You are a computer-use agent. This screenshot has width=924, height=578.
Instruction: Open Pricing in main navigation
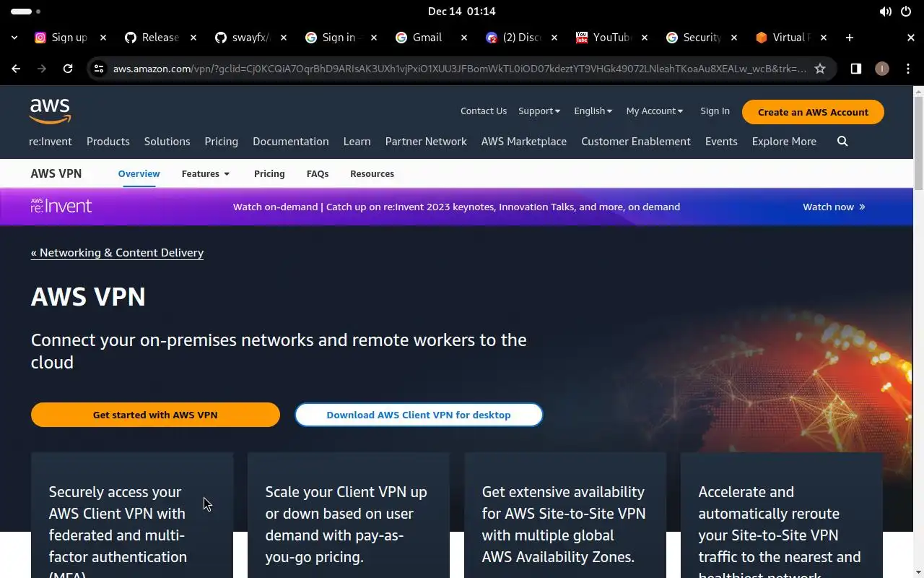tap(221, 142)
